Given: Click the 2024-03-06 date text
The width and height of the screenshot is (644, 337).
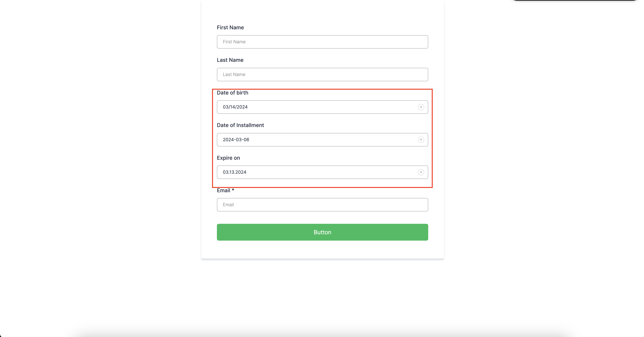Looking at the screenshot, I should pyautogui.click(x=236, y=140).
